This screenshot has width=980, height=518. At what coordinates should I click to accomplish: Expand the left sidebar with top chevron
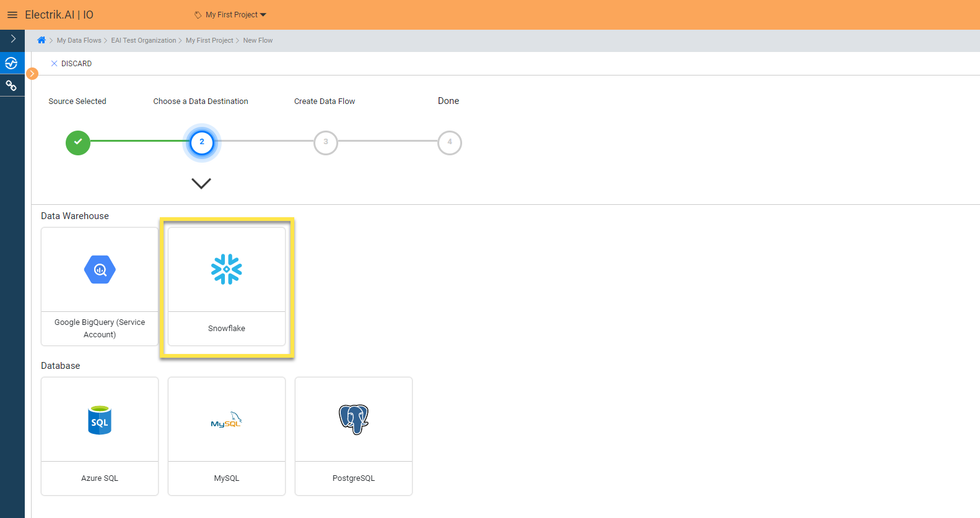[13, 39]
